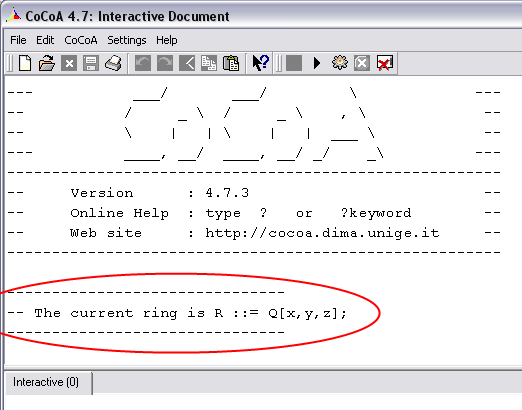
Task: Open the File menu
Action: pos(18,40)
